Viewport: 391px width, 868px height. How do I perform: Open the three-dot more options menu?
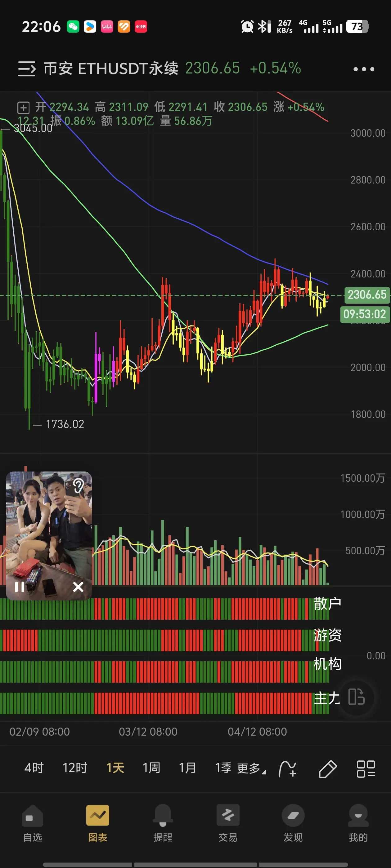[x=364, y=69]
